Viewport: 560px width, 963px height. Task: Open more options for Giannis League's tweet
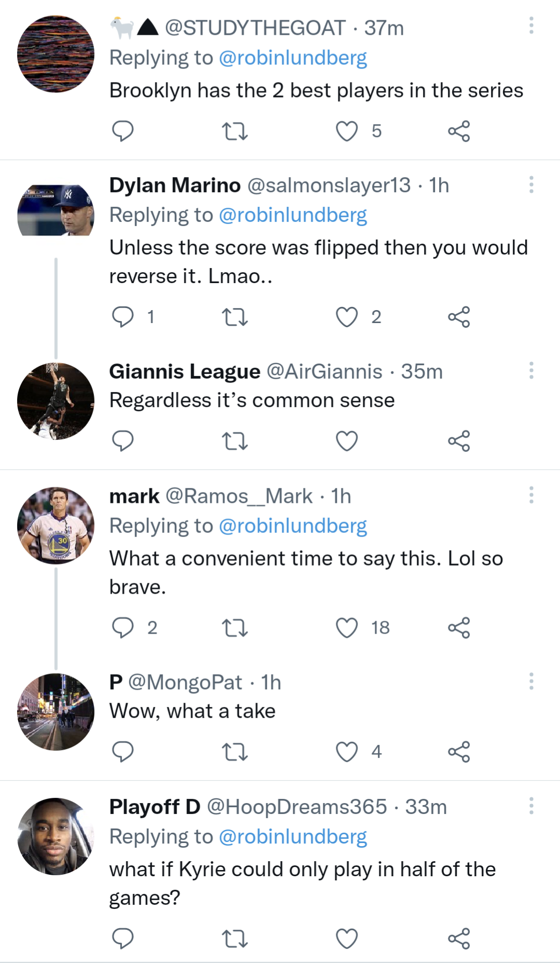[531, 371]
